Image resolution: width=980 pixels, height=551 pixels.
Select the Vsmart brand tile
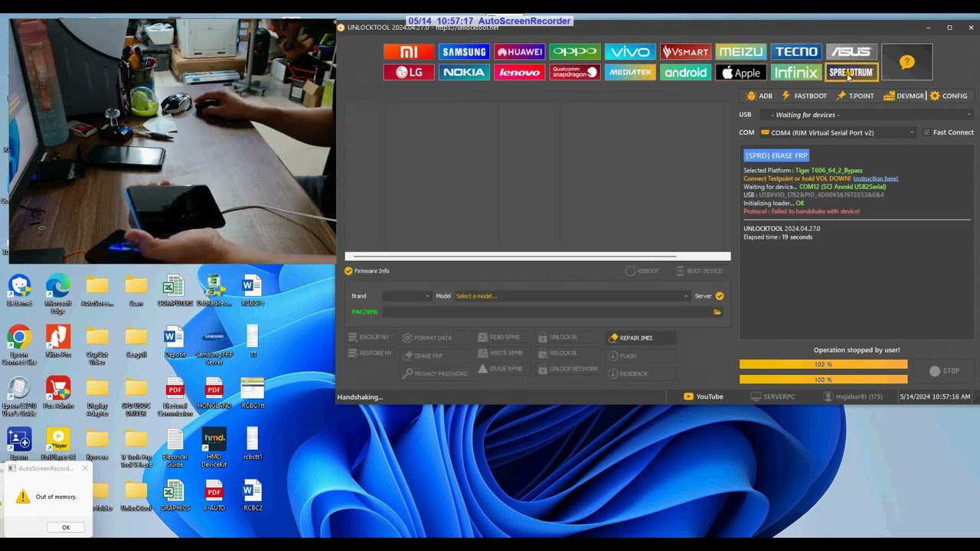(x=685, y=52)
